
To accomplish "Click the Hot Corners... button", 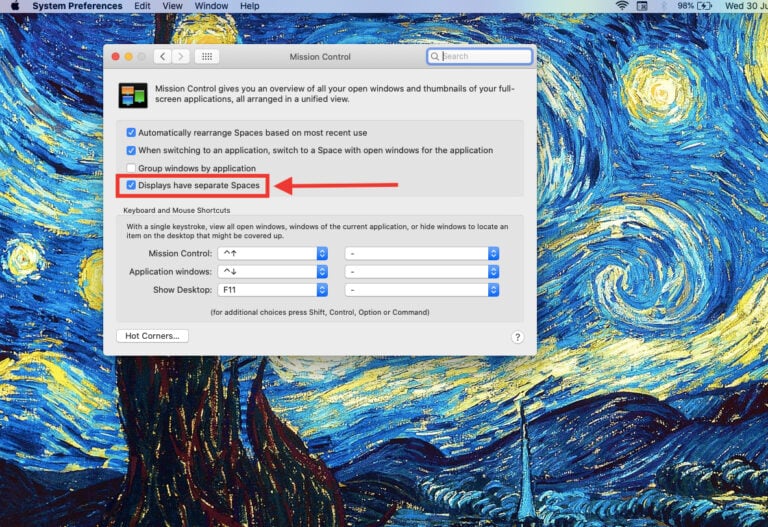I will point(152,336).
